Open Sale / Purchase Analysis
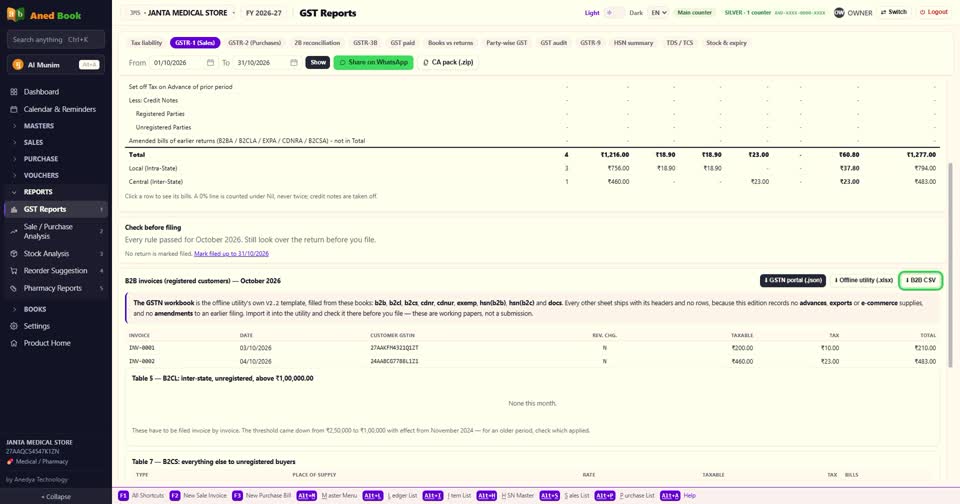 (55, 231)
